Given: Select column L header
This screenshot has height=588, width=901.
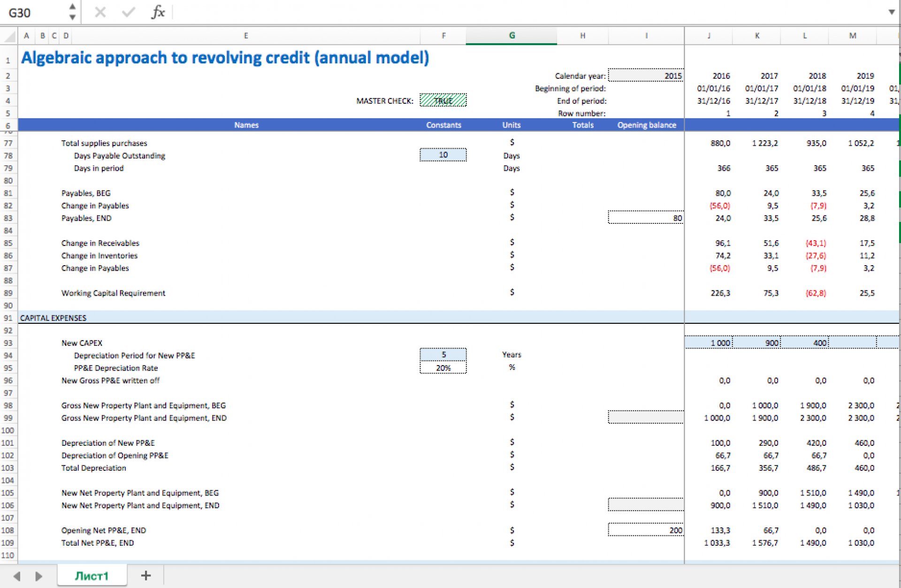Looking at the screenshot, I should click(x=805, y=36).
